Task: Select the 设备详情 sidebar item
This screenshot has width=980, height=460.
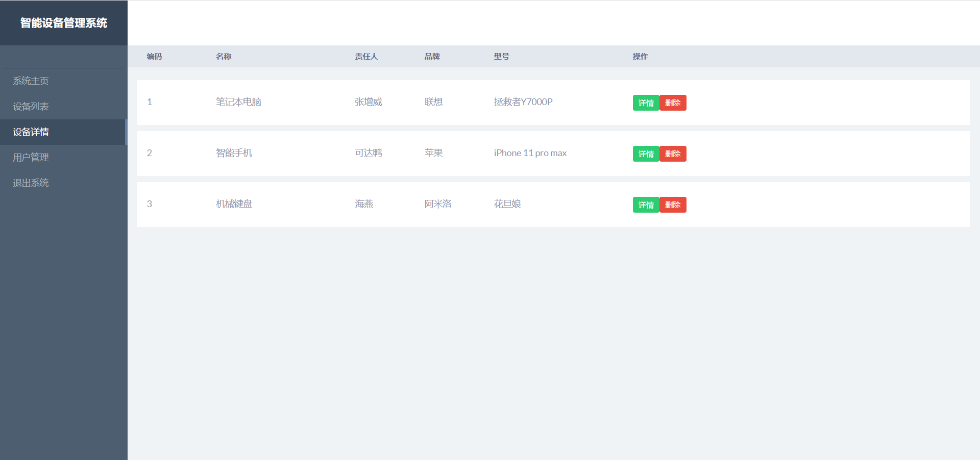Action: pos(31,132)
